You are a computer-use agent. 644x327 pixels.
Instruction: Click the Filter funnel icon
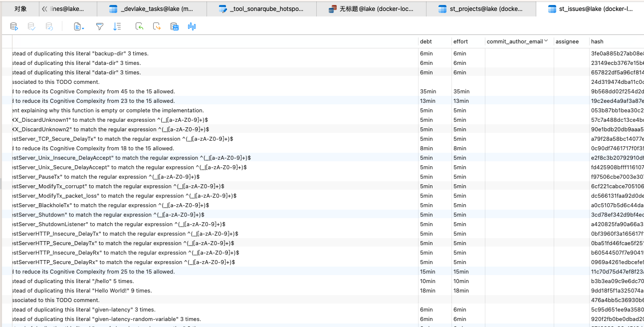100,26
